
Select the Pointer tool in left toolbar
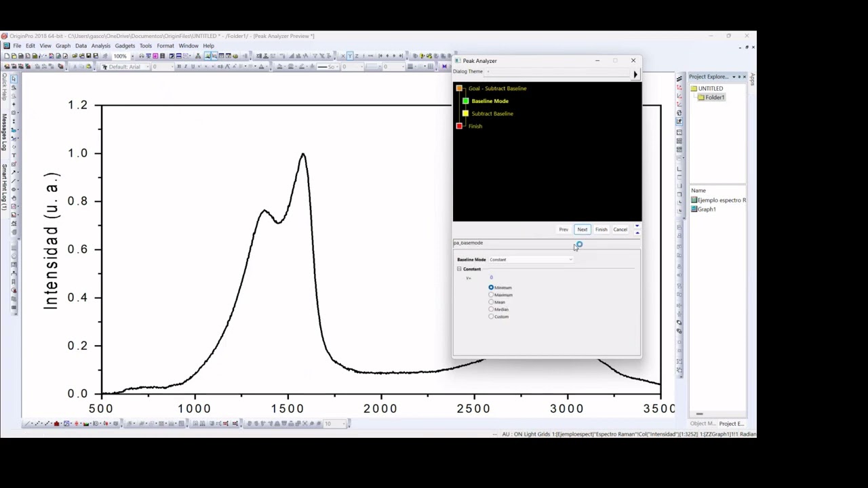[14, 79]
